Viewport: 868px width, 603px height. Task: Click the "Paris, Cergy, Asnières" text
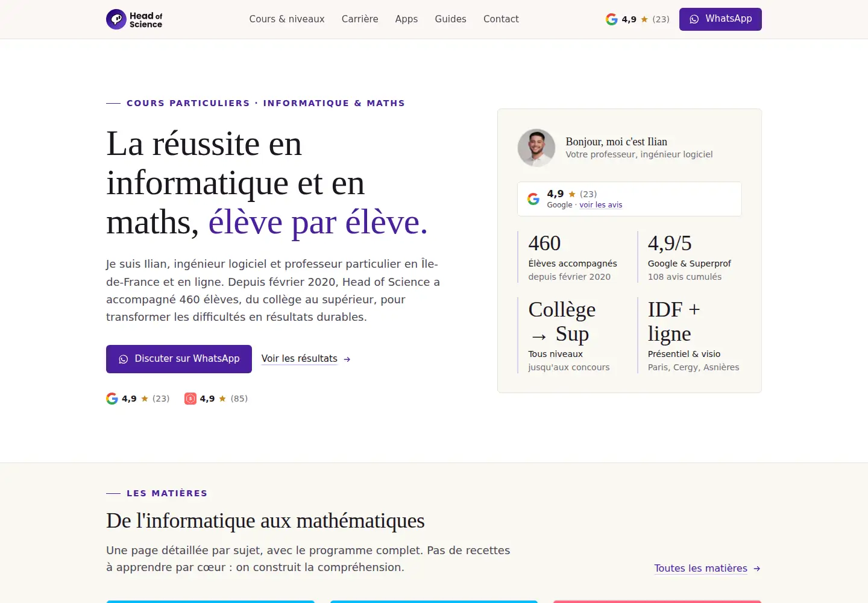(694, 367)
